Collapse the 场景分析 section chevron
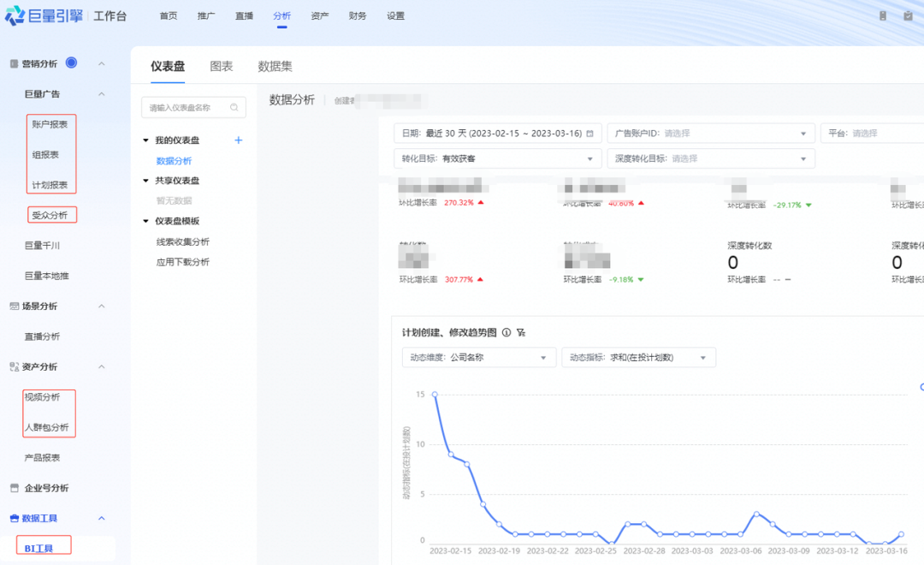The width and height of the screenshot is (924, 565). pos(101,306)
